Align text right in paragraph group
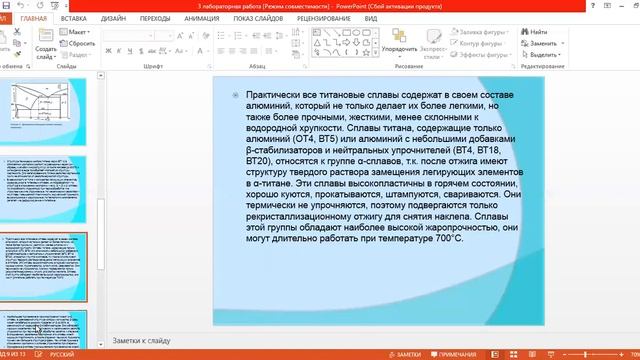 [243, 51]
